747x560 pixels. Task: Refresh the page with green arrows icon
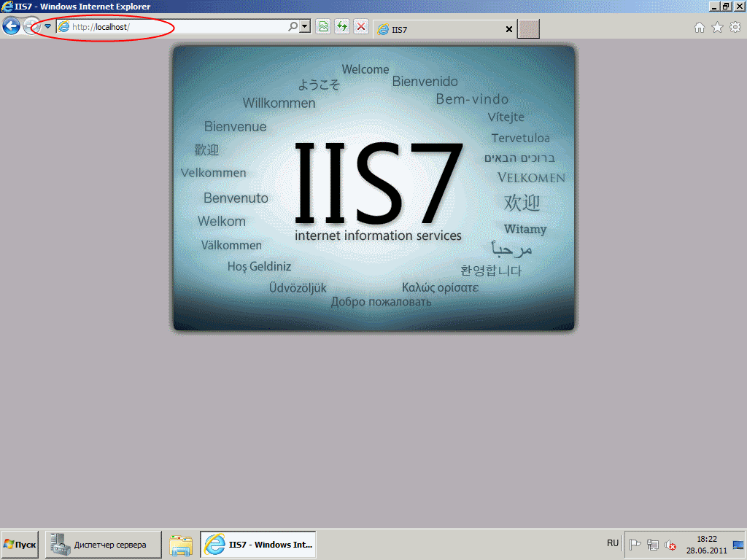pyautogui.click(x=342, y=27)
